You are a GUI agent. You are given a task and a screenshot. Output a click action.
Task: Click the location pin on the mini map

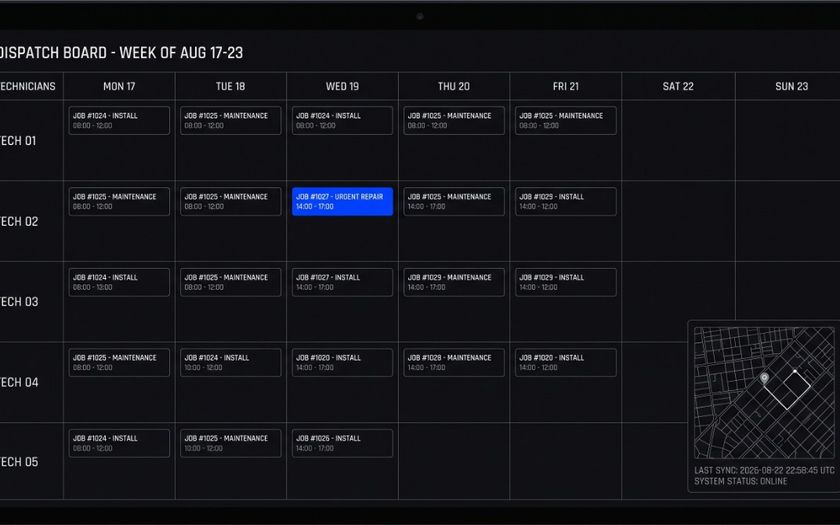tap(764, 378)
